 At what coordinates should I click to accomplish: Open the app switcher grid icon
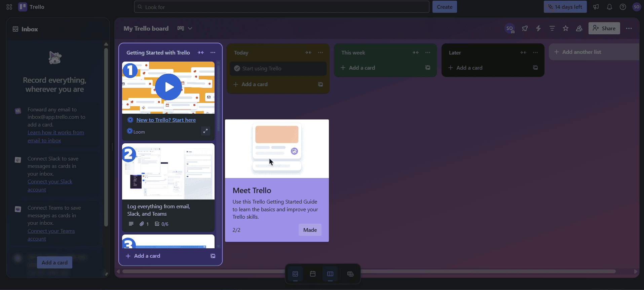point(9,7)
